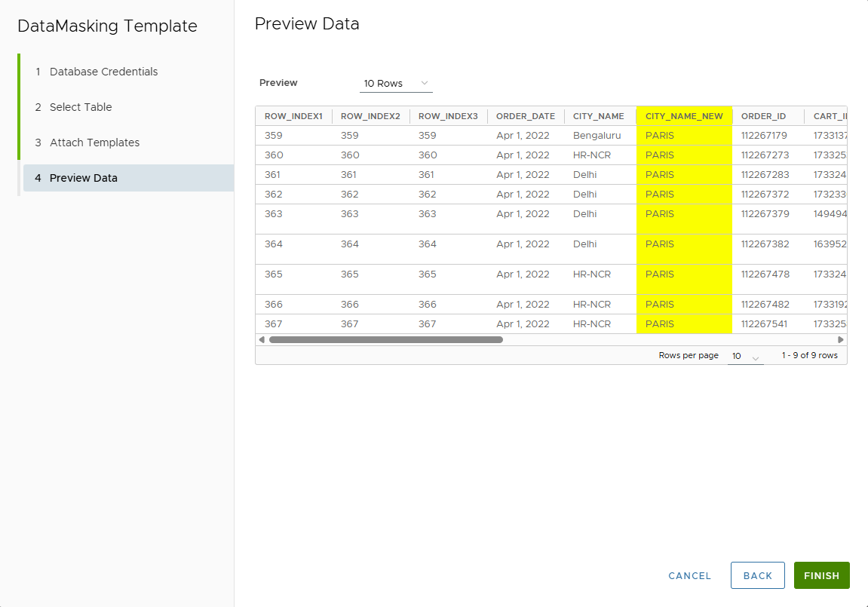868x607 pixels.
Task: Click the horizontal scrollbar right arrow
Action: pyautogui.click(x=841, y=340)
